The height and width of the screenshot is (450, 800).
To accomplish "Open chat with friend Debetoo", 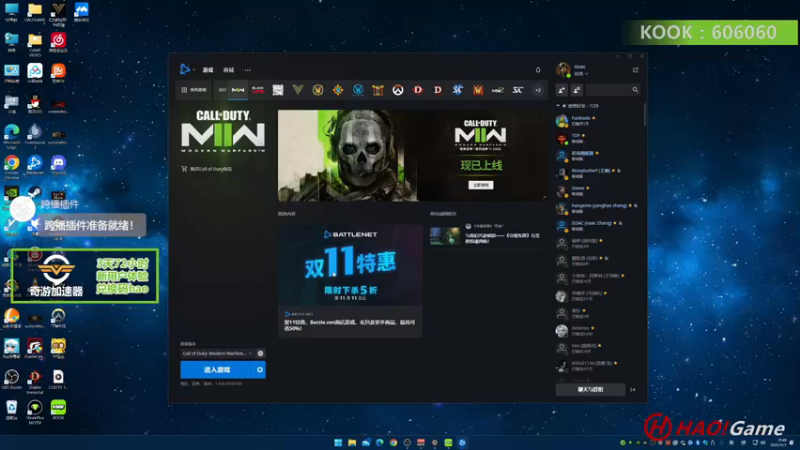I will tap(597, 331).
